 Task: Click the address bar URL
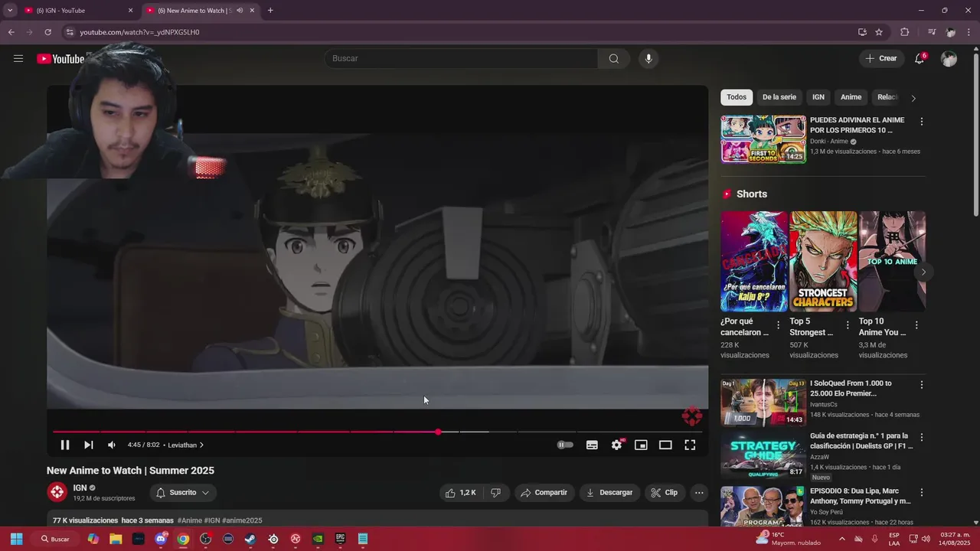point(139,32)
